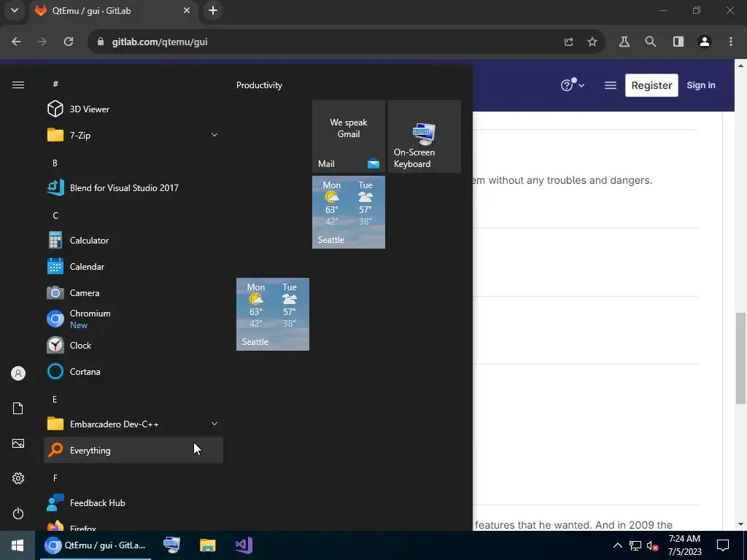Open the Action Center notifications icon
Image resolution: width=747 pixels, height=560 pixels.
tap(723, 545)
